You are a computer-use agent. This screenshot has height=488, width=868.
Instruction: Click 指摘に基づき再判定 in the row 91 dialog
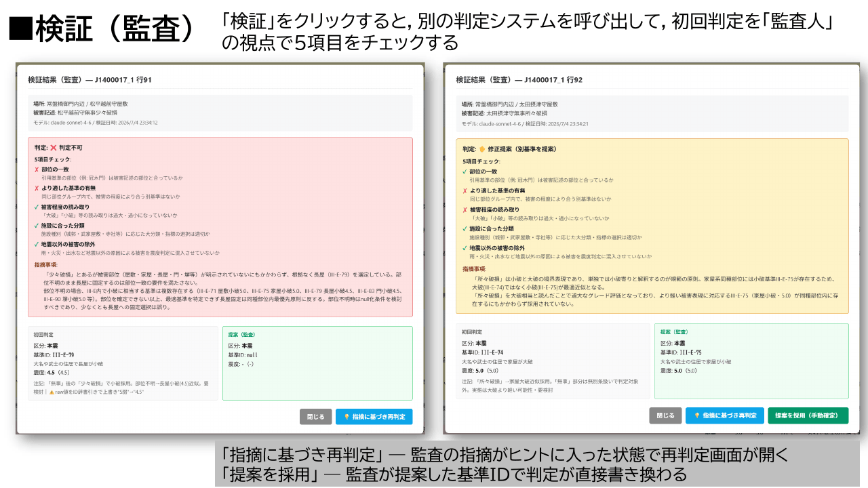point(374,416)
